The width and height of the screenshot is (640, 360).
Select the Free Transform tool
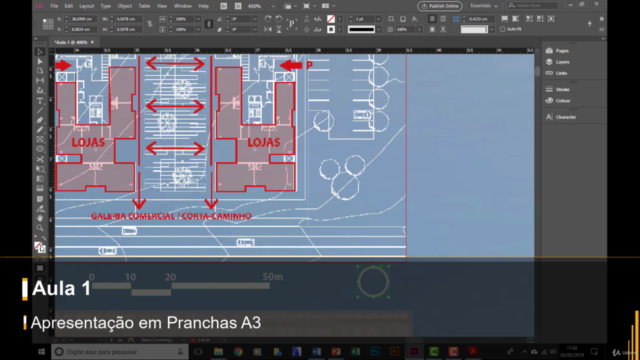click(x=40, y=169)
